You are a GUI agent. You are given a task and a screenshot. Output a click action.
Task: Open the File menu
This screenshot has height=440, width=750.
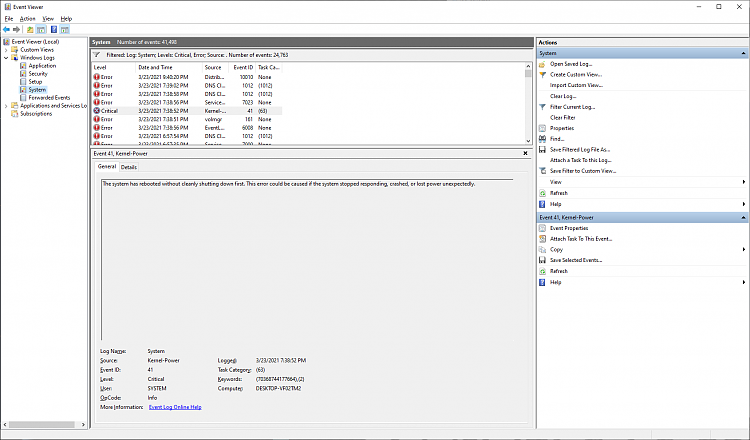(9, 19)
